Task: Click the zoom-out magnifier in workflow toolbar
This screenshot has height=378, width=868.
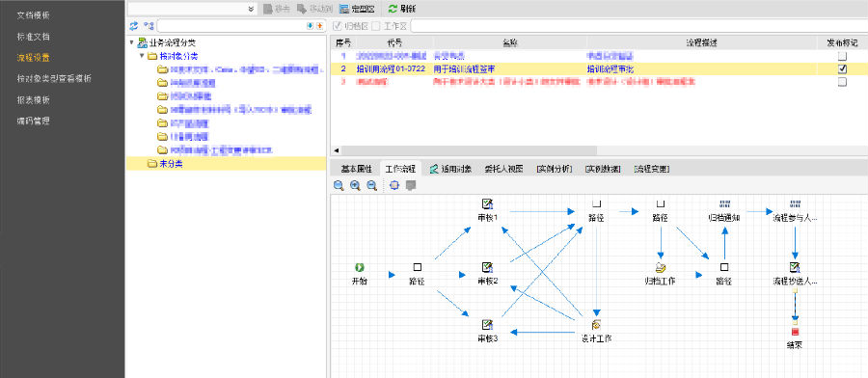Action: (372, 186)
